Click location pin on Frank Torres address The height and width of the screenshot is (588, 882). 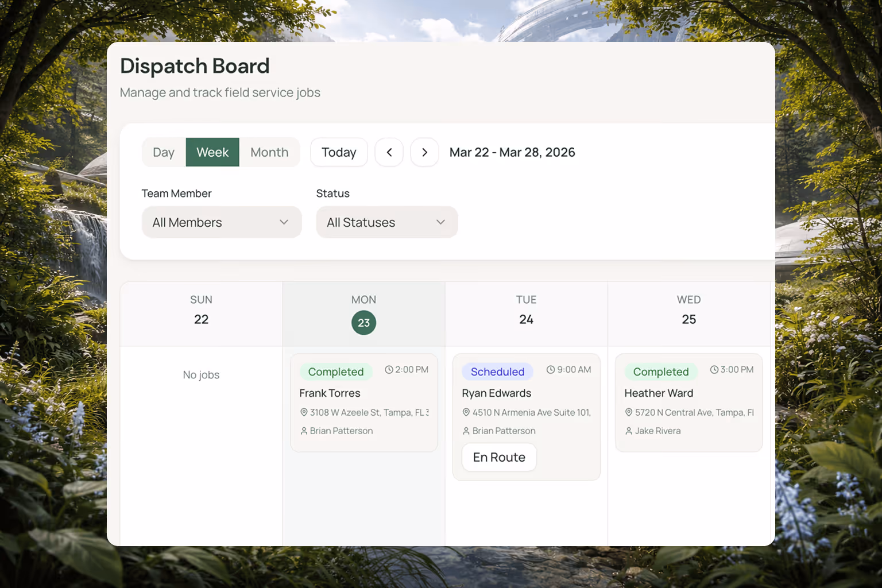point(304,412)
